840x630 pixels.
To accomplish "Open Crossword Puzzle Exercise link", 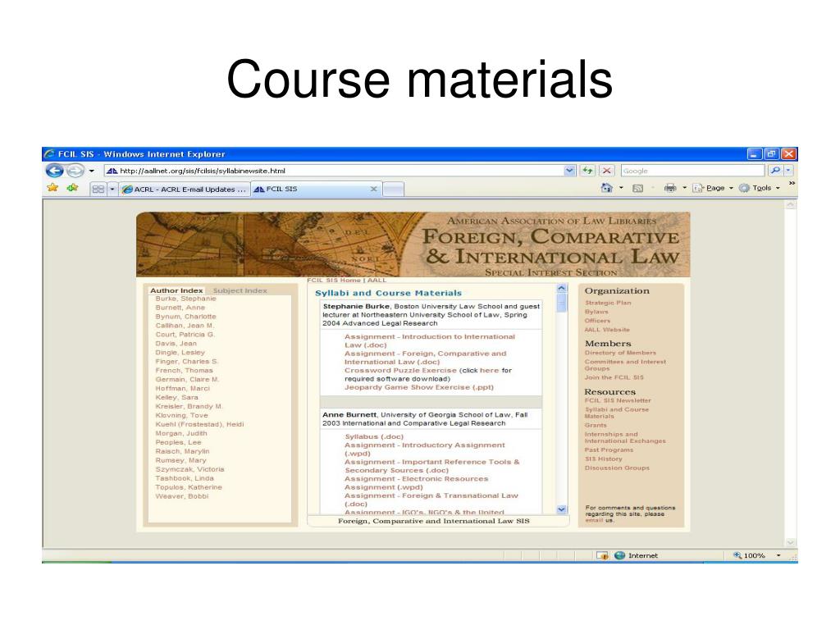I will (x=400, y=370).
